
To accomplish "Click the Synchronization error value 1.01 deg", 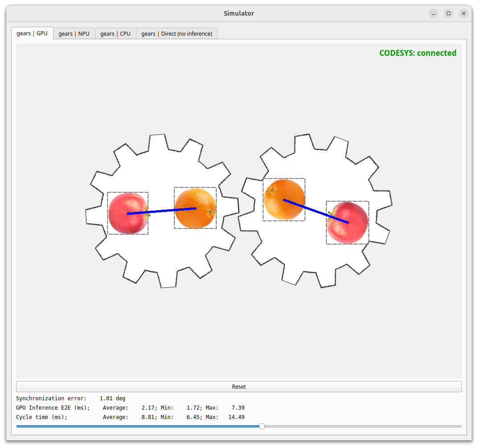I will [112, 398].
